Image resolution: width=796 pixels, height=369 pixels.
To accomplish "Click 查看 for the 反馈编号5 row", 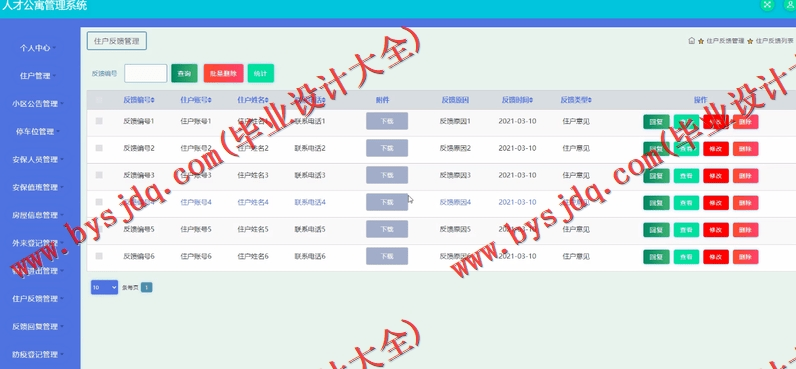I will (686, 229).
